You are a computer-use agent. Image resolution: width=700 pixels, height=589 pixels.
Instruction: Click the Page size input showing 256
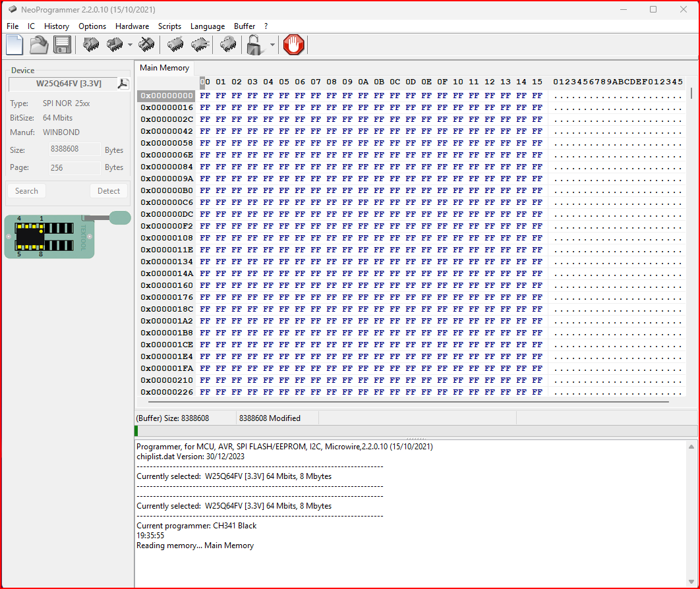[74, 167]
